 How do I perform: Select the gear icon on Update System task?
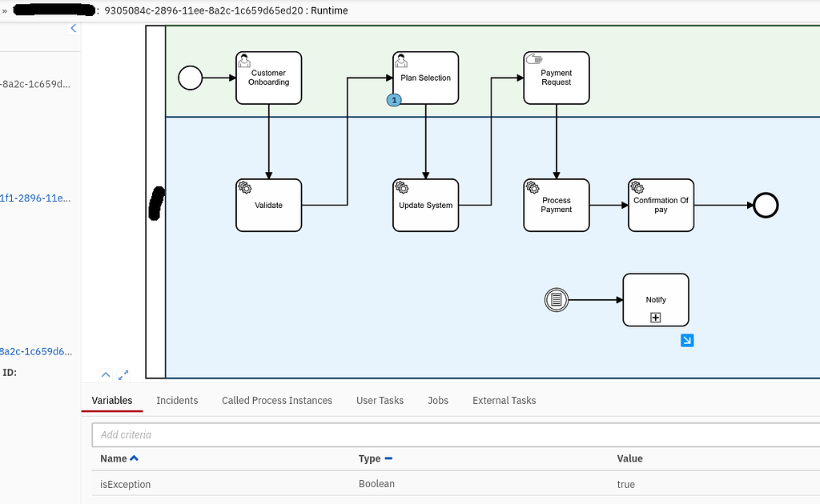coord(401,186)
